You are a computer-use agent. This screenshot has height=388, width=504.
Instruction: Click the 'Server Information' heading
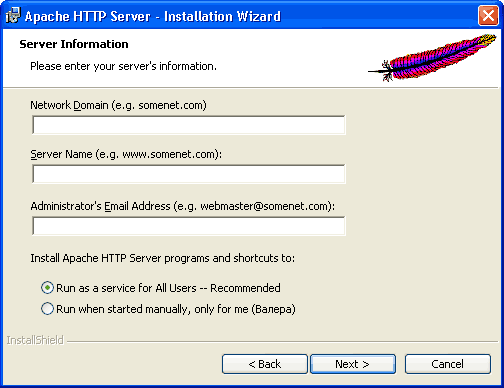point(74,44)
